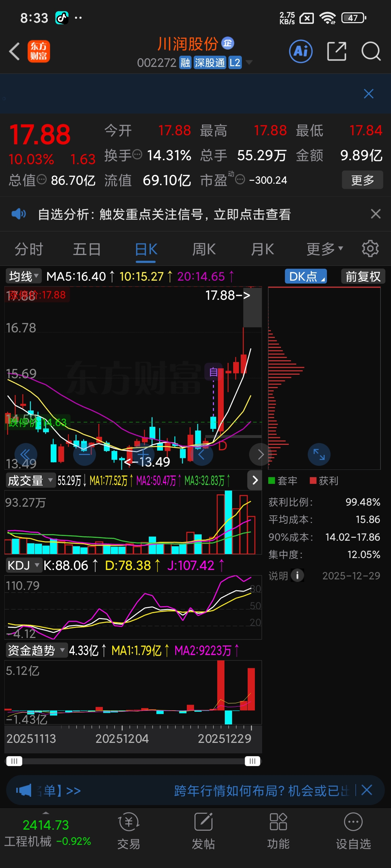Grab the left handle of date range slider
This screenshot has height=868, width=391.
[x=14, y=761]
